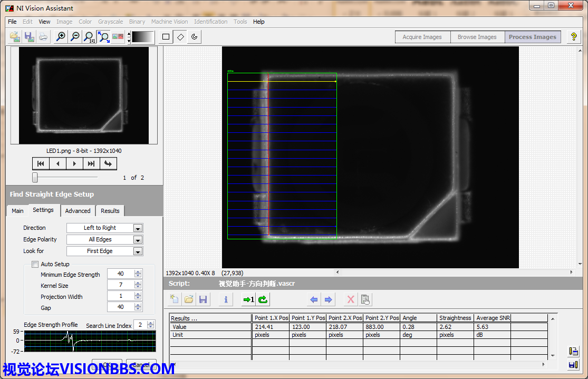Run the script once
This screenshot has width=588, height=379.
coord(248,299)
